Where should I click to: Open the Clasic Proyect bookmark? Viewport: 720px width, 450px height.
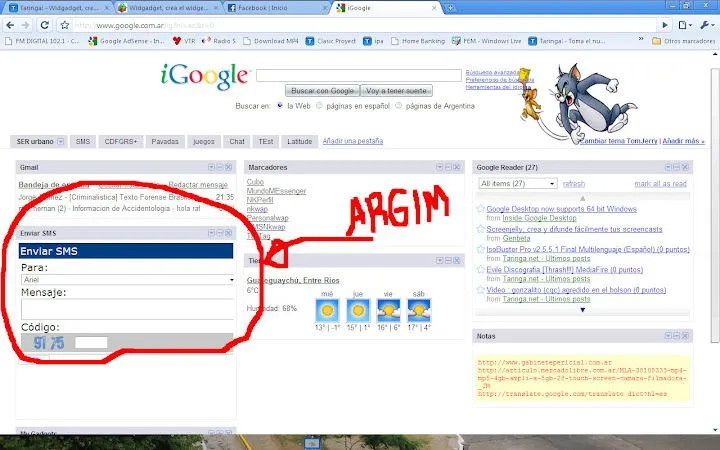coord(331,41)
